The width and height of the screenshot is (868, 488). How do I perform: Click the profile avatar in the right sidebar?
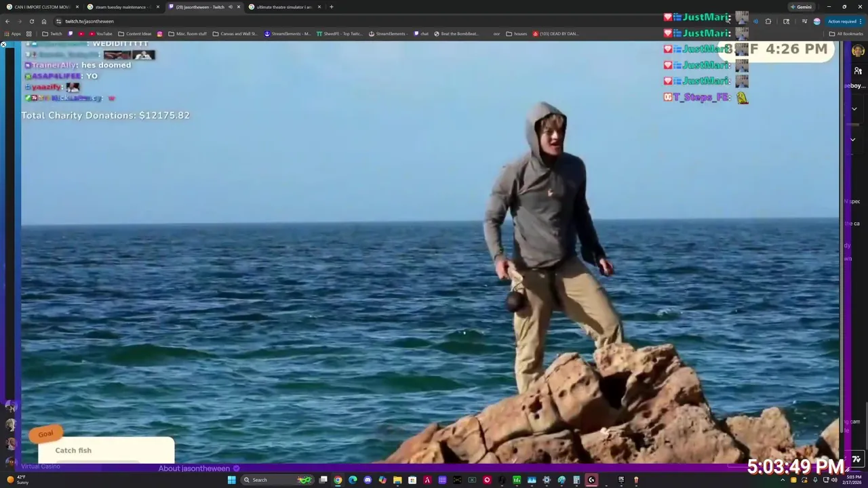click(858, 52)
